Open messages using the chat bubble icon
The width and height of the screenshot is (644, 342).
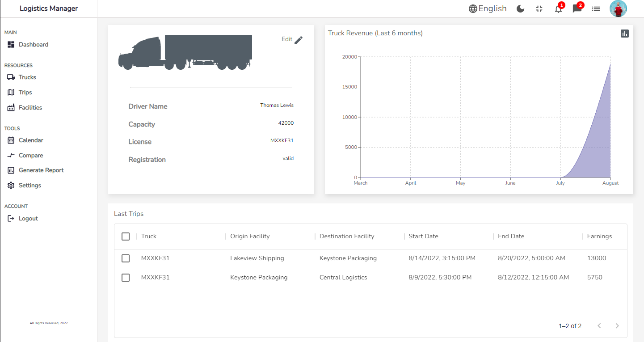click(577, 8)
